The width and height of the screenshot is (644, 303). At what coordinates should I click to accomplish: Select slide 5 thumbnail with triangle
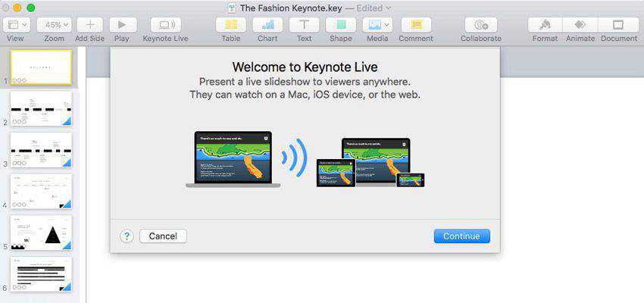click(41, 233)
